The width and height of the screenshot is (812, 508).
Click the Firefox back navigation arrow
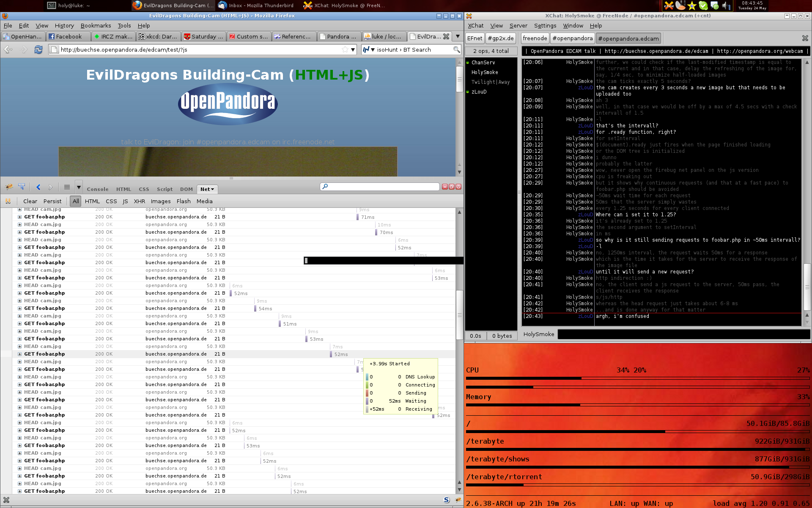(x=8, y=50)
